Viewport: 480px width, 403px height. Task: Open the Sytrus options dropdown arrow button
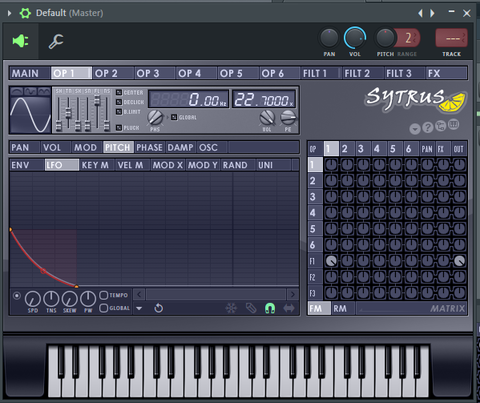[x=415, y=128]
